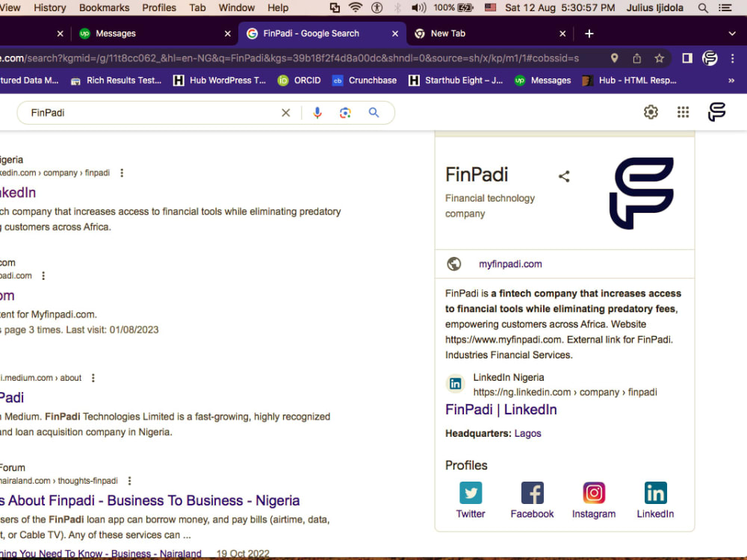Click the date and time in menu bar
747x560 pixels.
click(560, 7)
